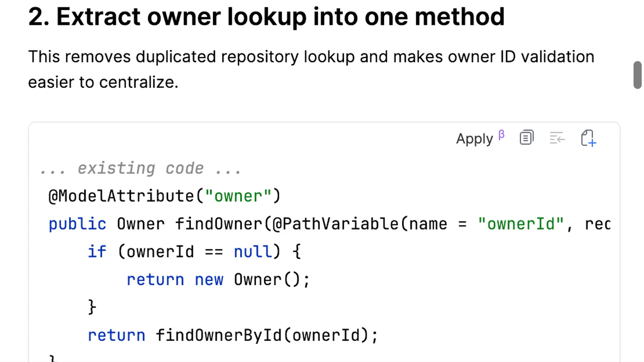Viewport: 644px width, 362px height.
Task: Click the "return findOwnerById(ownerId);" line
Action: point(233,335)
